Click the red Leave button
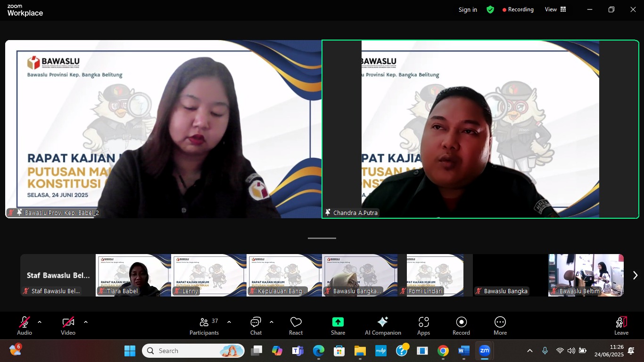 tap(621, 325)
